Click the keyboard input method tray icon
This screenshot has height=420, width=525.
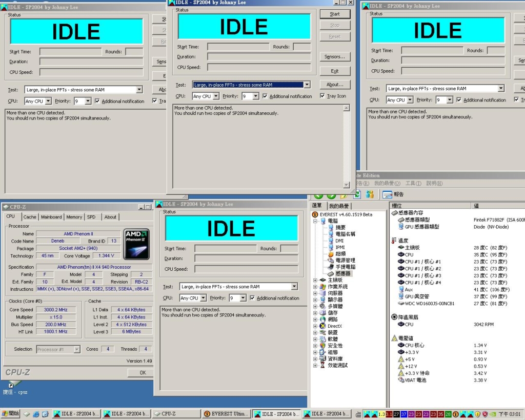click(x=358, y=414)
